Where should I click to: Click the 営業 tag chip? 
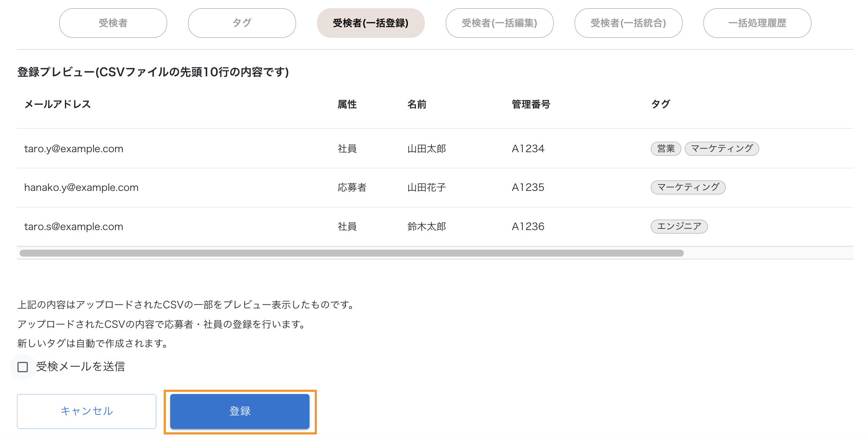pos(666,149)
